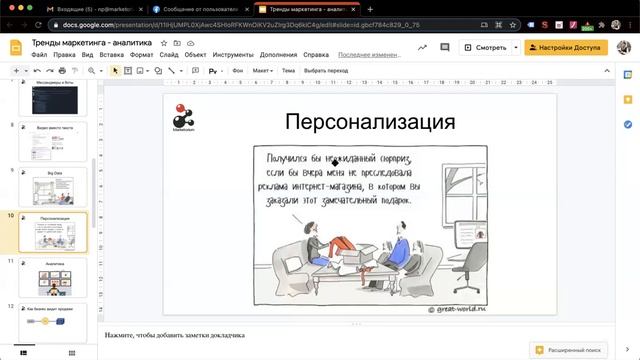Click the zoom magnifier tool
This screenshot has width=640, height=360.
pos(91,71)
